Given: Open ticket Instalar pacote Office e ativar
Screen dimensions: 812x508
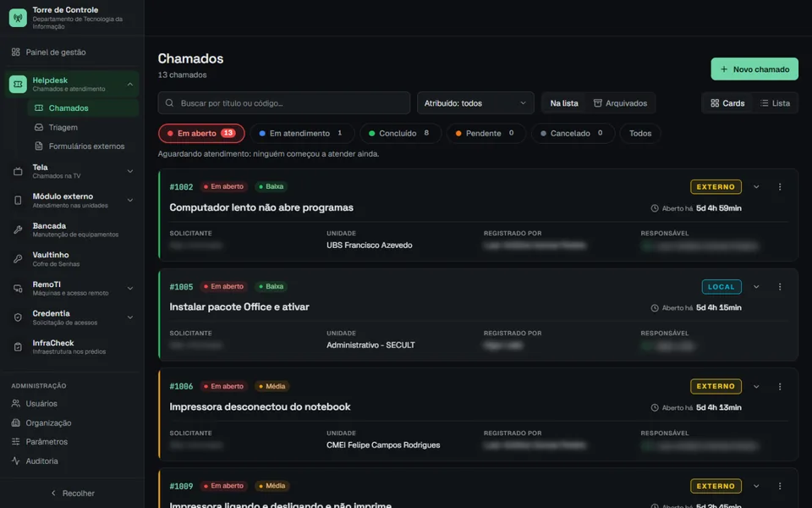Looking at the screenshot, I should click(x=239, y=306).
